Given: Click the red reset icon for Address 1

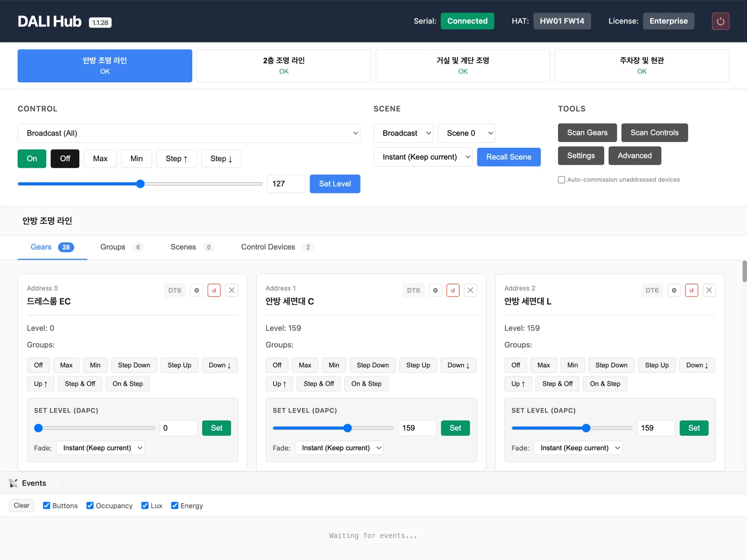Looking at the screenshot, I should point(453,290).
